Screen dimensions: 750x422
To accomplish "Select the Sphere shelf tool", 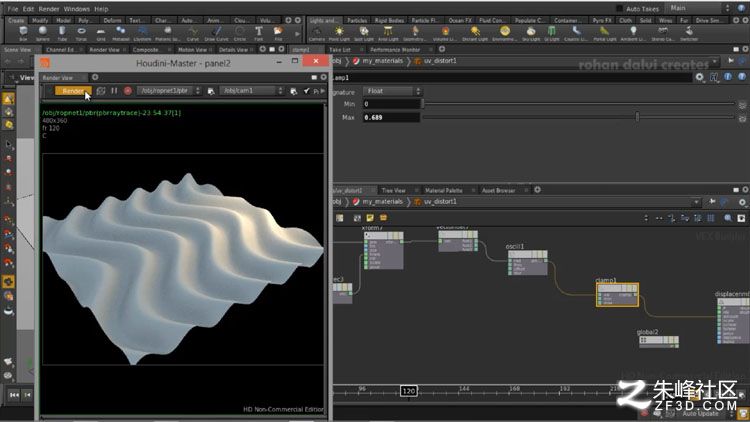I will pos(43,33).
